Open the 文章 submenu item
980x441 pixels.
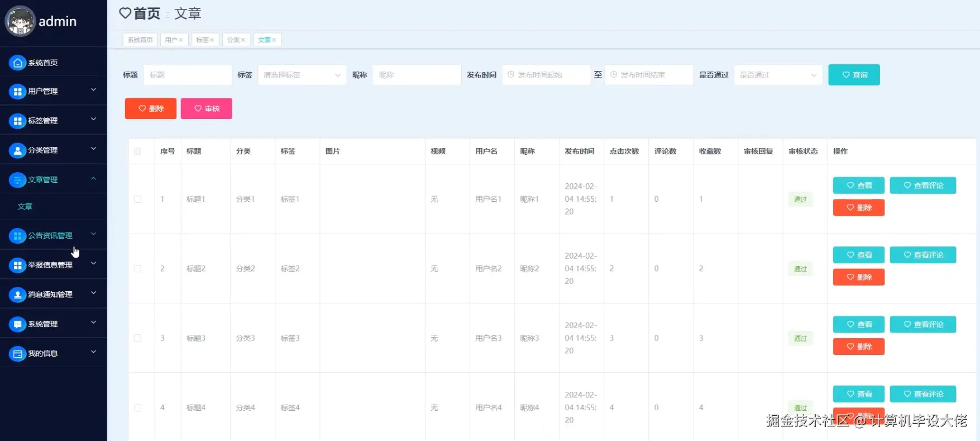click(x=54, y=207)
